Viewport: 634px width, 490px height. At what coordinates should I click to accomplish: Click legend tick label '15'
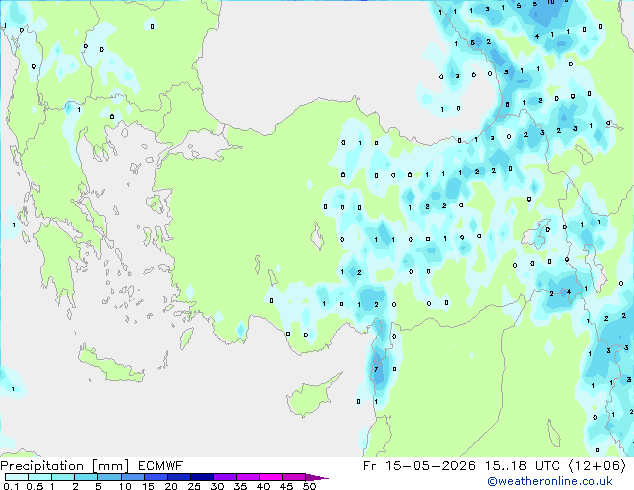[148, 486]
